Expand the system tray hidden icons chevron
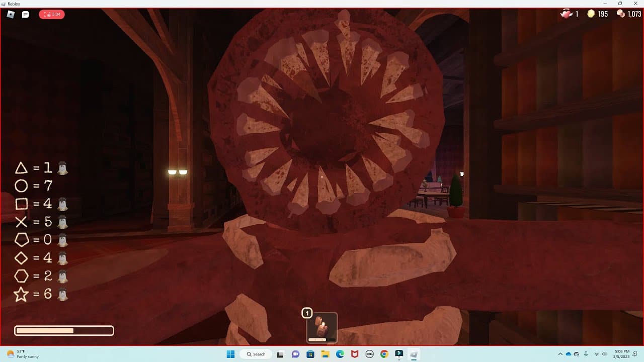 (560, 354)
